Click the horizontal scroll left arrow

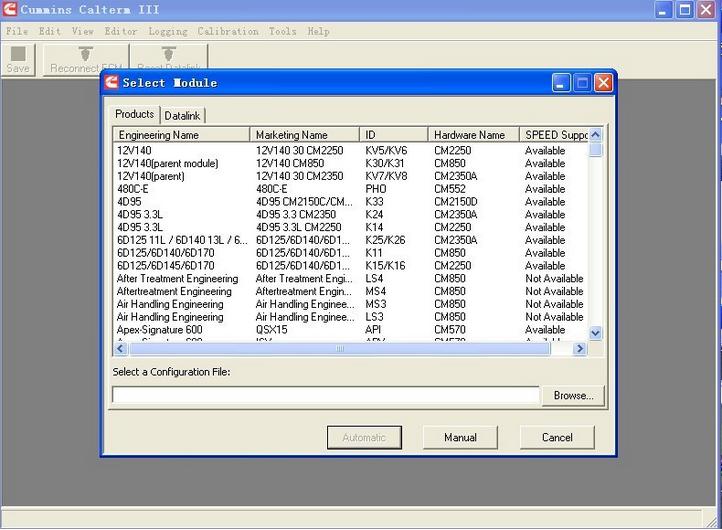tap(120, 349)
